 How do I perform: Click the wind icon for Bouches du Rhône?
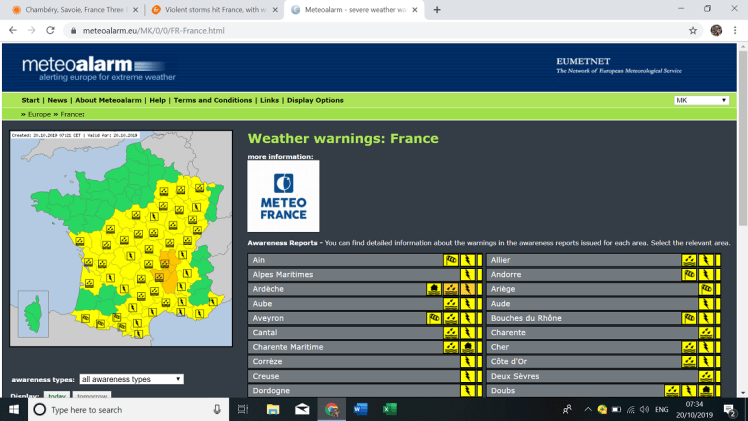tap(689, 318)
